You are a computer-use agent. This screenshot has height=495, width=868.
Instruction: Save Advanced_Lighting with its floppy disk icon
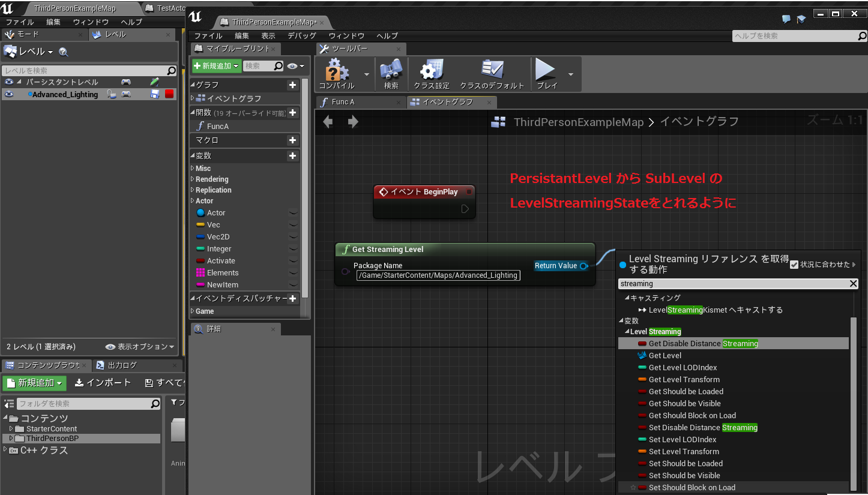[x=155, y=94]
